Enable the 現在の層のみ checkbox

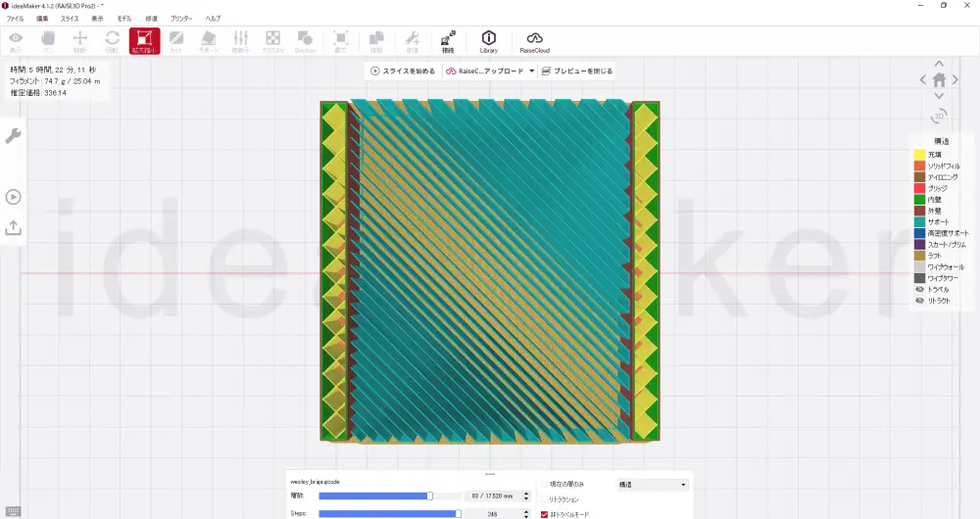click(545, 484)
